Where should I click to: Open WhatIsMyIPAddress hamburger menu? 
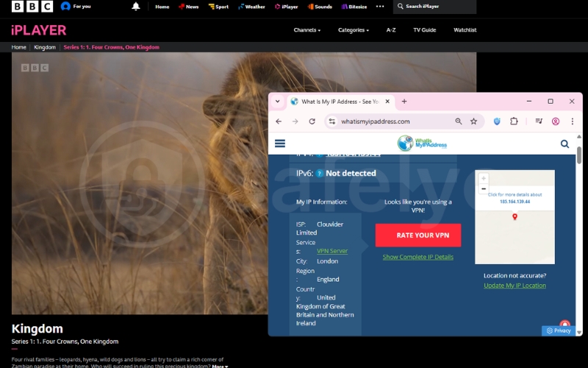[x=280, y=144]
